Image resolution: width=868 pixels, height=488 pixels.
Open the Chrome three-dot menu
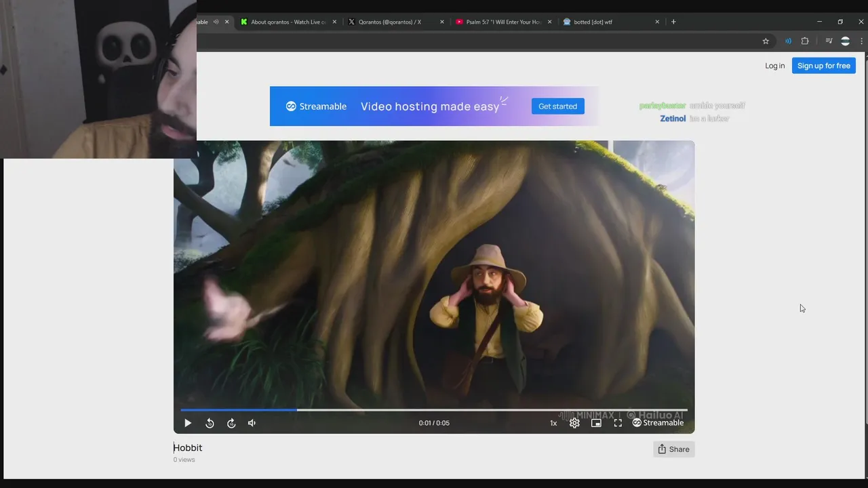(x=862, y=41)
